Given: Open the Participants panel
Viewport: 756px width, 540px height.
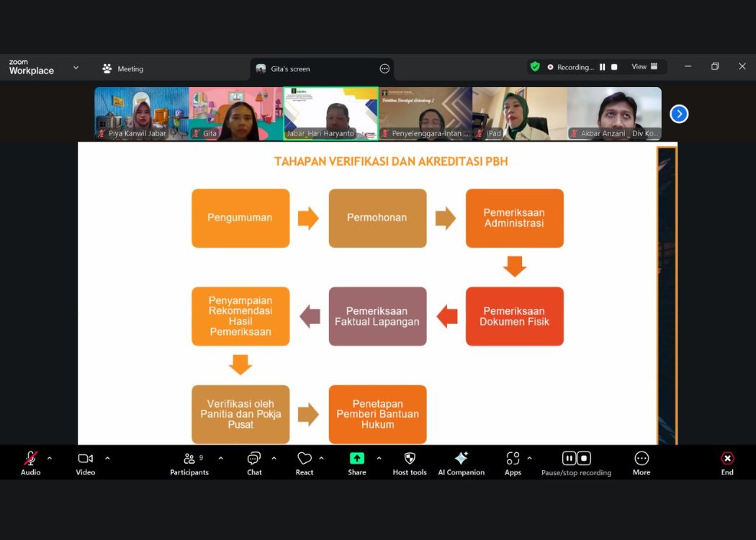Looking at the screenshot, I should point(189,463).
